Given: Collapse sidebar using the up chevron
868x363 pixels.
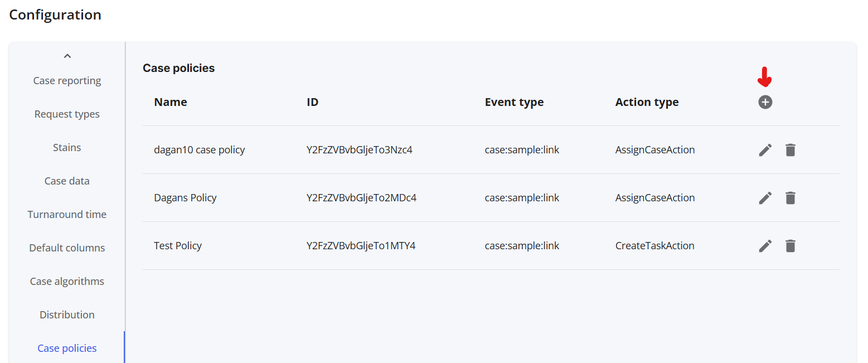Looking at the screenshot, I should (x=67, y=56).
